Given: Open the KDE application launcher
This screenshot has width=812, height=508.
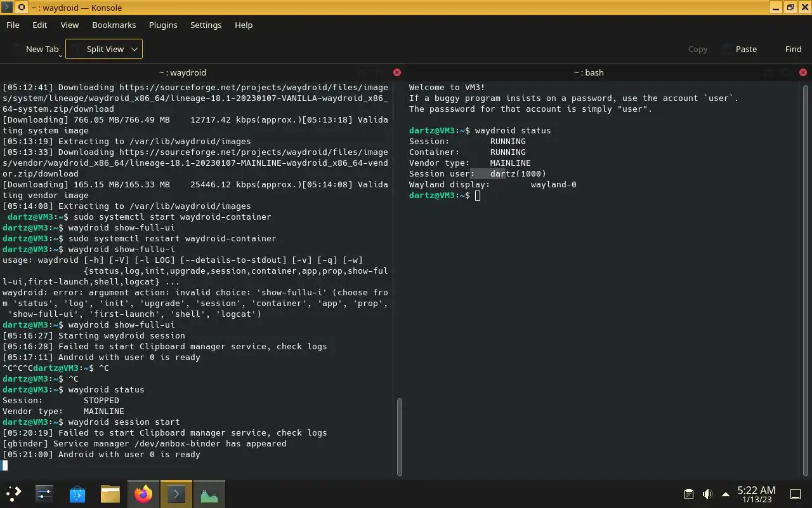Looking at the screenshot, I should click(x=14, y=493).
